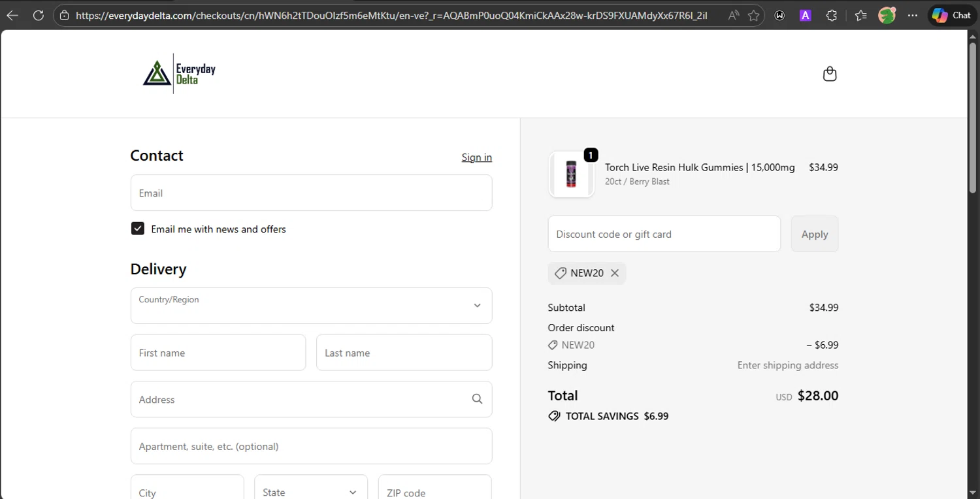
Task: Click the 20ct / Berry Blast variant text
Action: click(x=637, y=182)
